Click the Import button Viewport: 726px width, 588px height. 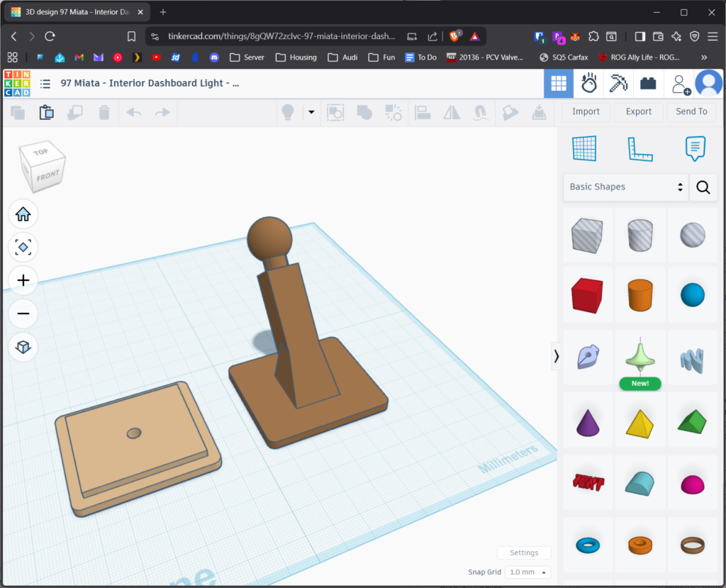pyautogui.click(x=586, y=111)
